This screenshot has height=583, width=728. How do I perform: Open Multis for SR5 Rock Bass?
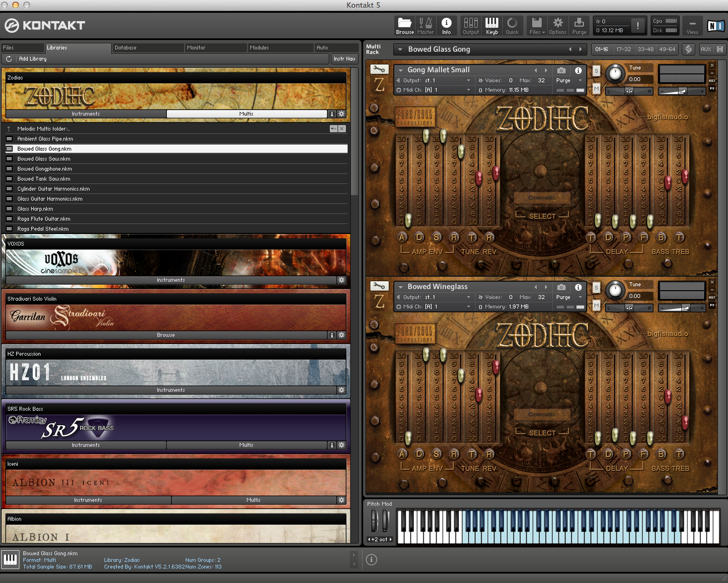tap(246, 445)
